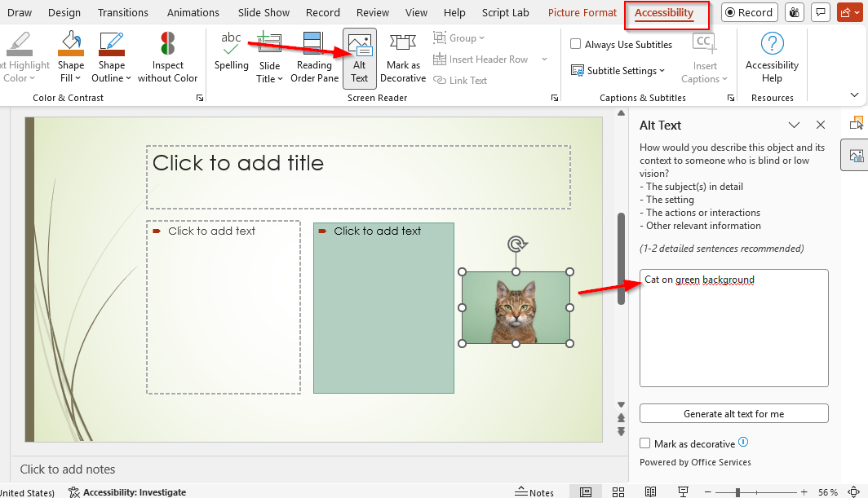Open the Transitions tab
This screenshot has width=868, height=498.
(123, 12)
